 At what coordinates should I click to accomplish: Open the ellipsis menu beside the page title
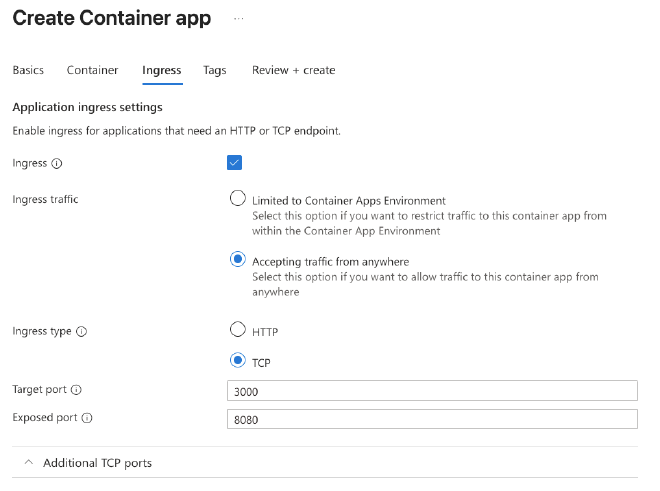click(238, 19)
